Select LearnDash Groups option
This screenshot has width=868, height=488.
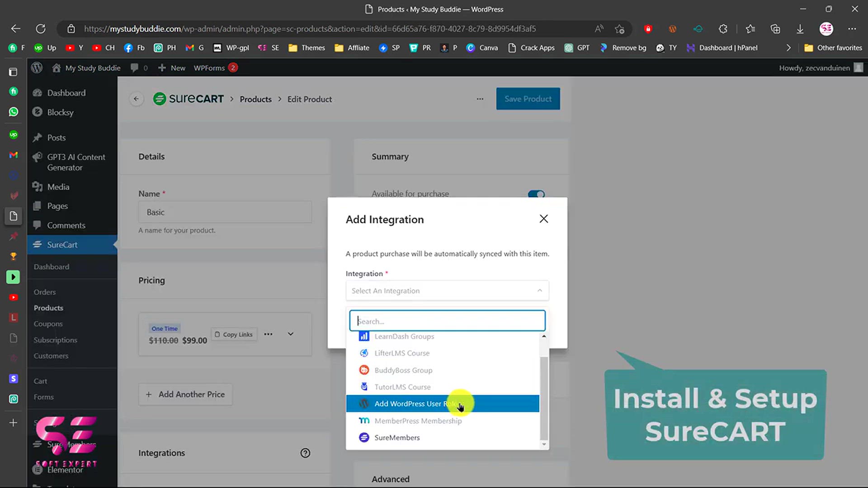(x=443, y=337)
